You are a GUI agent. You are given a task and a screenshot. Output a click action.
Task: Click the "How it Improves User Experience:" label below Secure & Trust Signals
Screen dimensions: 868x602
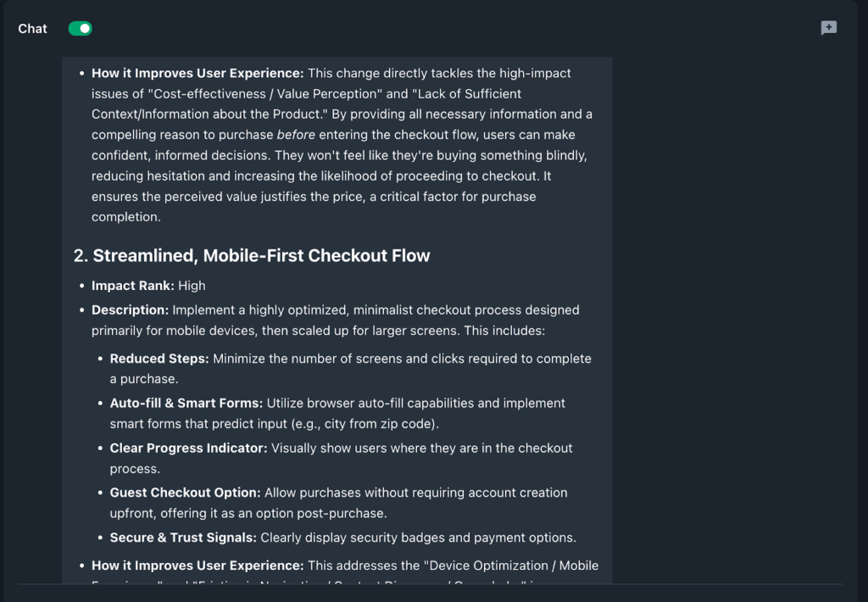[198, 566]
